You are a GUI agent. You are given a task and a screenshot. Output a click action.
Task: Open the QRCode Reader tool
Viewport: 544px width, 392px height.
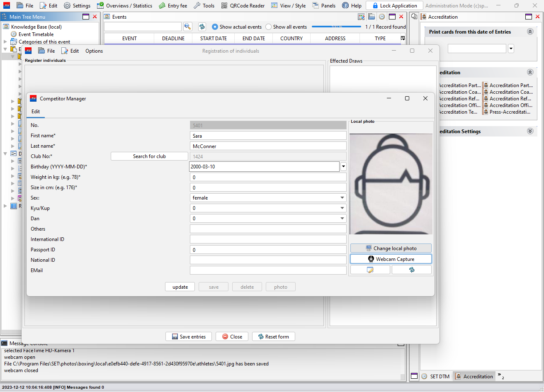pyautogui.click(x=243, y=6)
